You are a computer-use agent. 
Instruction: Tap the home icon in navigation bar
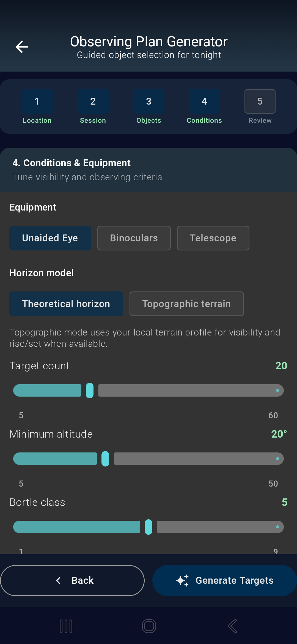coord(148,626)
